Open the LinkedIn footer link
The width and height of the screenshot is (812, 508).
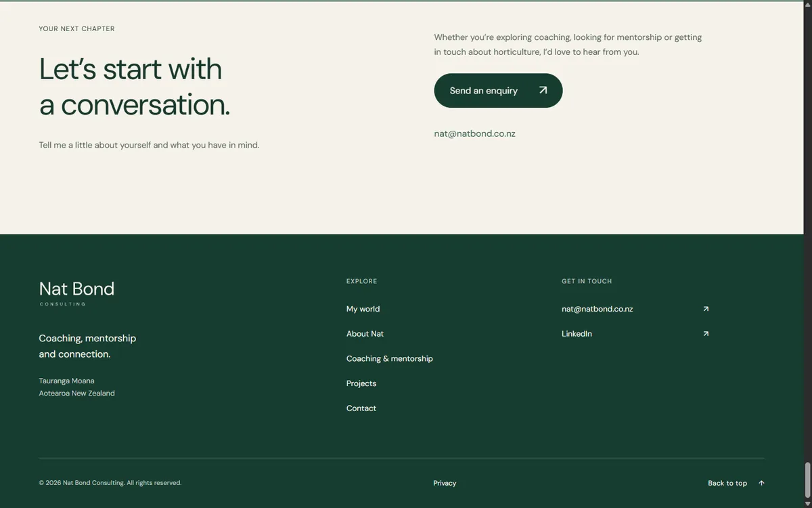coord(577,334)
